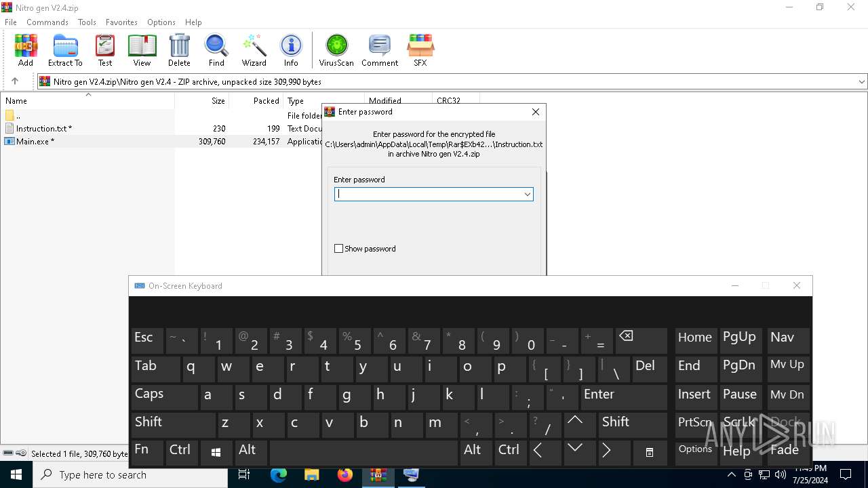The image size is (868, 488).
Task: Select the parent folder '..' entry
Action: (x=87, y=115)
